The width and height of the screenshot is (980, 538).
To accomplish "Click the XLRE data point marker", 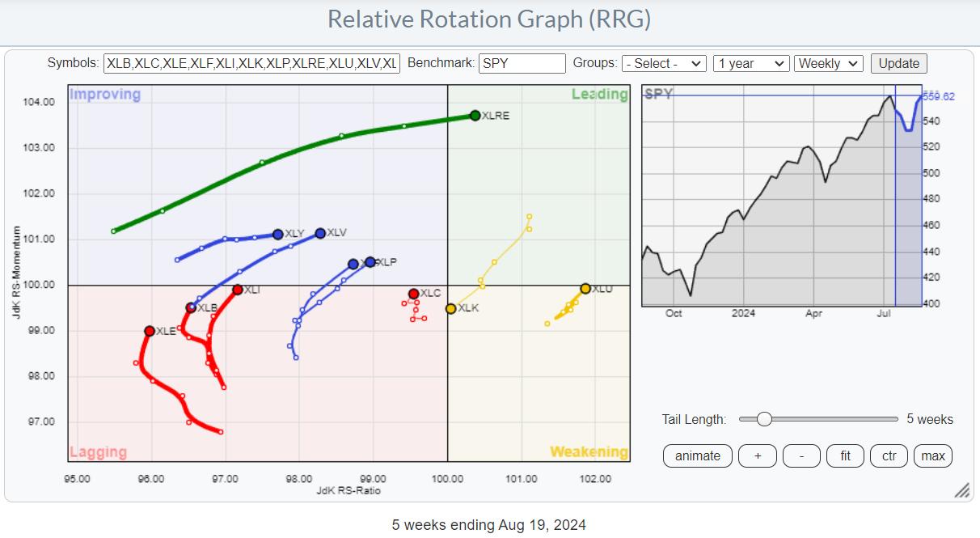I will (x=475, y=116).
